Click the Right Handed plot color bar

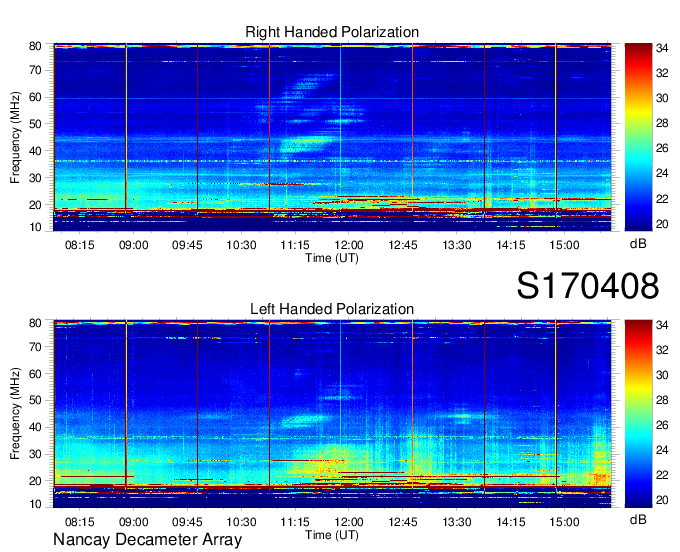click(638, 137)
